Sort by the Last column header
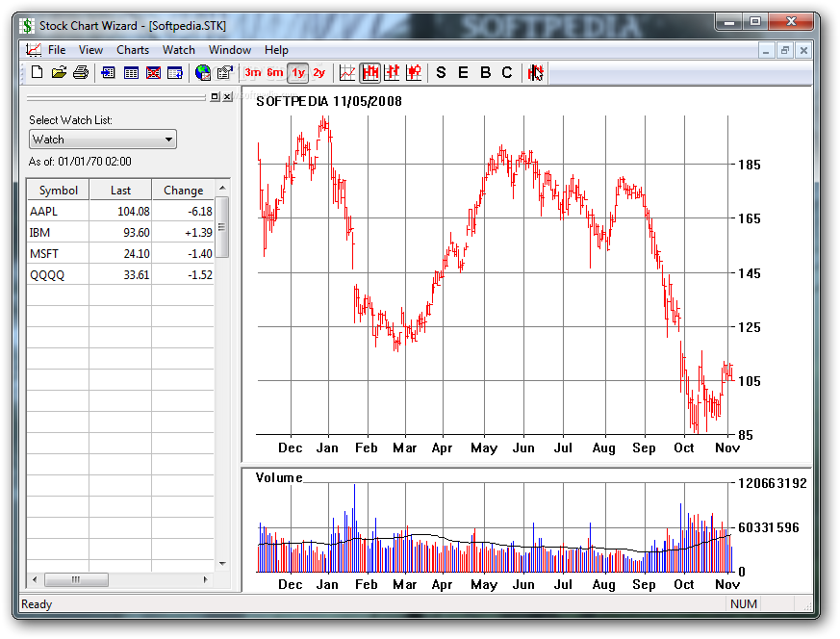This screenshot has width=840, height=639. click(120, 191)
